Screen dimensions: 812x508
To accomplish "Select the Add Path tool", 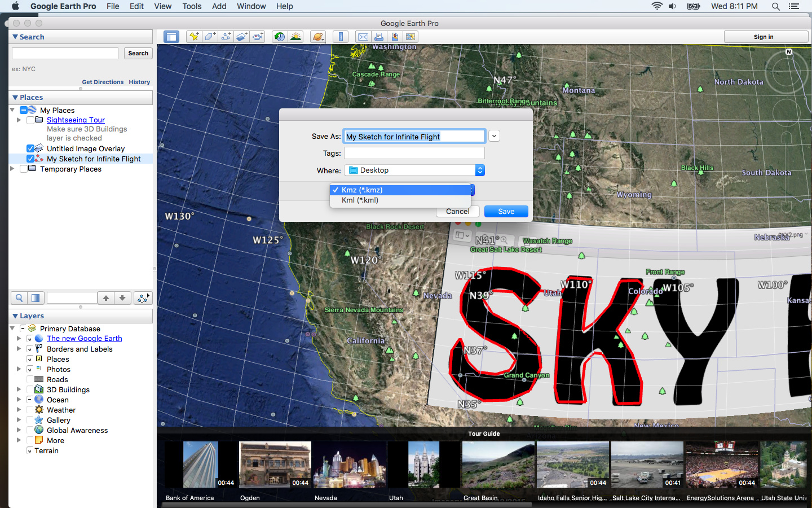I will pyautogui.click(x=226, y=37).
